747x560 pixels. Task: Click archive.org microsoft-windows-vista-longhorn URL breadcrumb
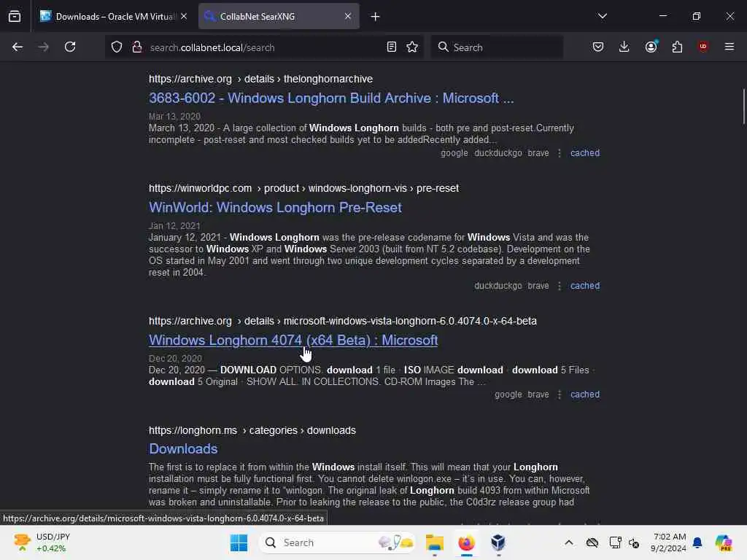(343, 322)
